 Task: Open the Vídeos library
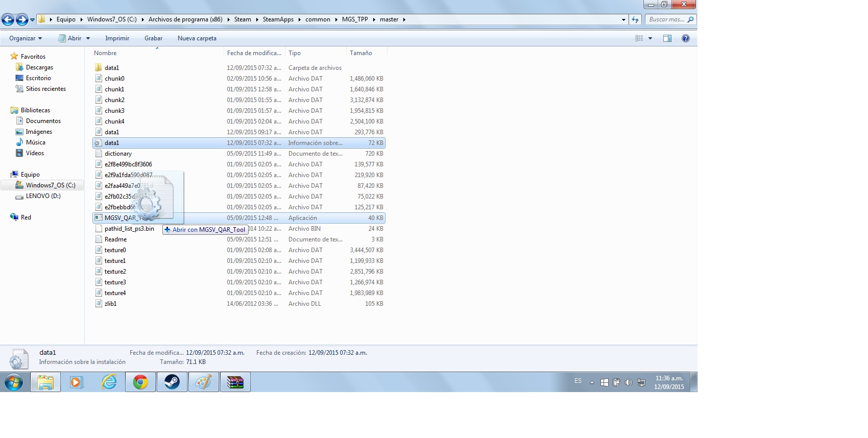[35, 153]
